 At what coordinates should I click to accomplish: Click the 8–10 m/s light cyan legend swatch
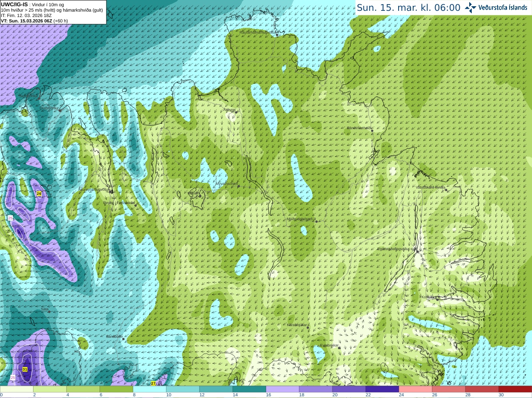point(150,389)
